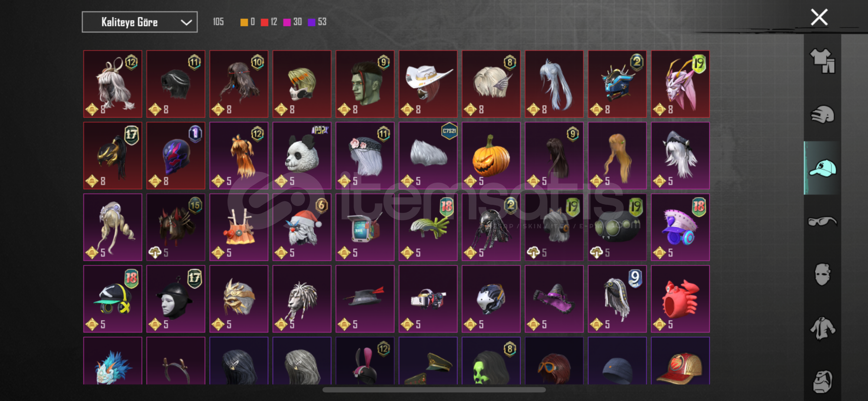Filter by the pink quality swatch

[287, 22]
